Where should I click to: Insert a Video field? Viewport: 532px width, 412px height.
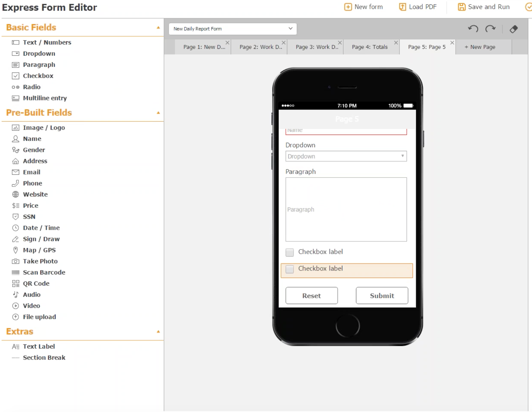[x=31, y=306]
